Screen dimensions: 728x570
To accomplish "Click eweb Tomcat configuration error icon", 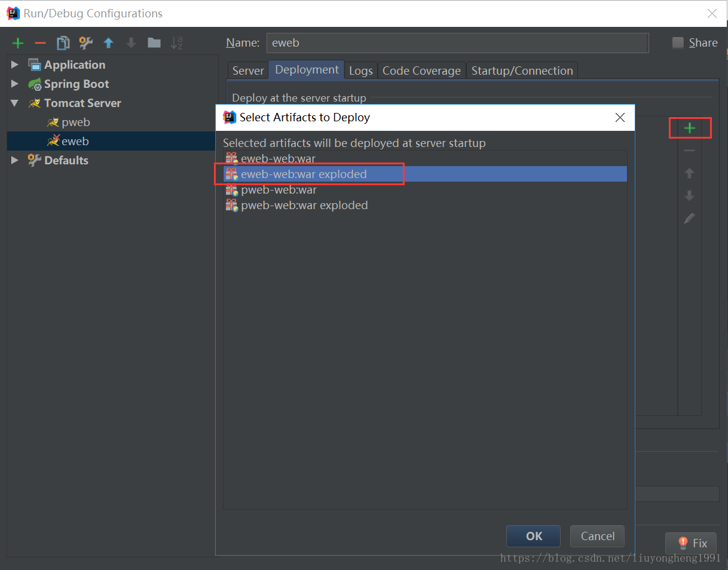I will coord(53,141).
